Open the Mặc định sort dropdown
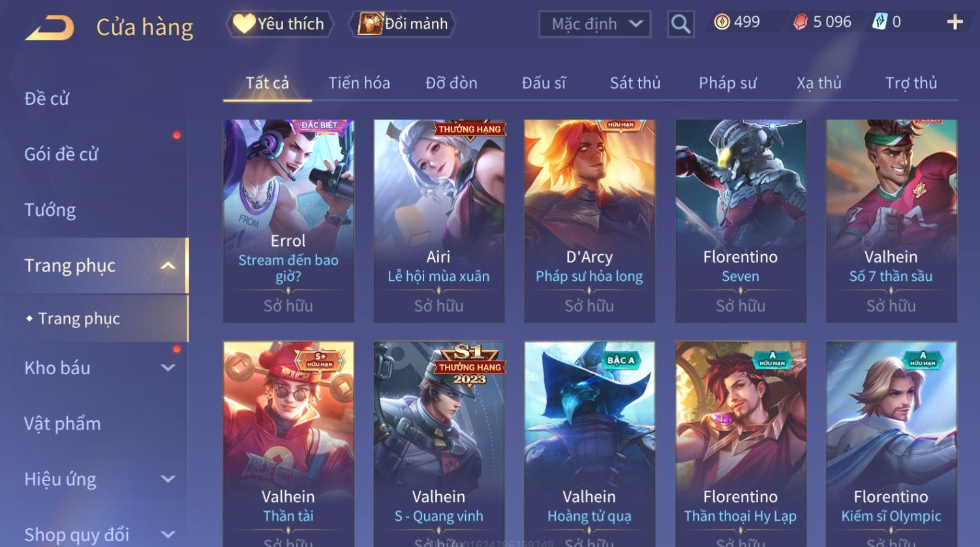Viewport: 980px width, 547px height. coord(595,24)
